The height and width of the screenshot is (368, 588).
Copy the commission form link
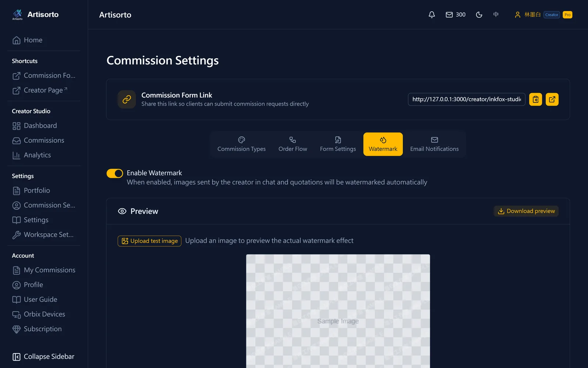[x=535, y=99]
